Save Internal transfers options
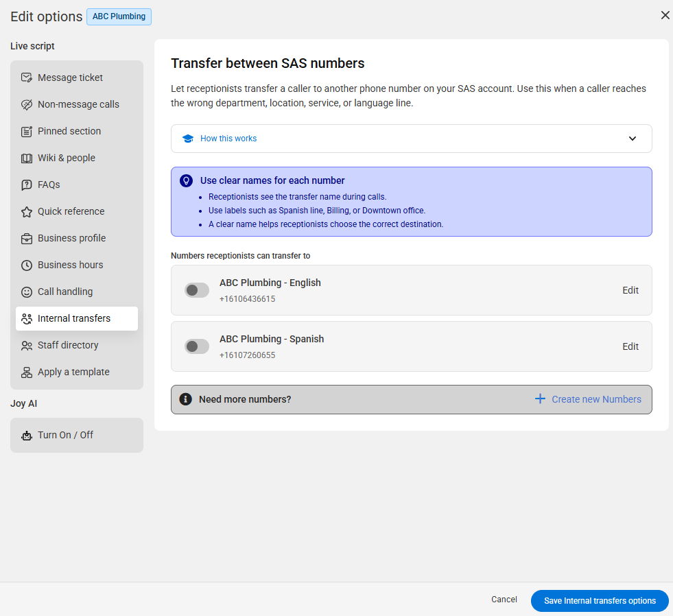The height and width of the screenshot is (616, 673). tap(600, 601)
